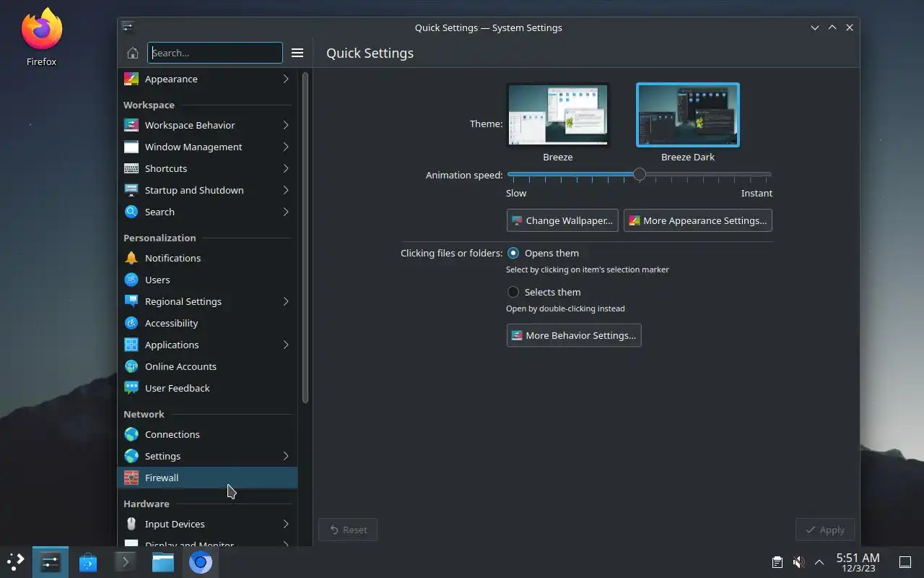This screenshot has width=924, height=578.
Task: Click the Online Accounts icon
Action: coord(131,366)
